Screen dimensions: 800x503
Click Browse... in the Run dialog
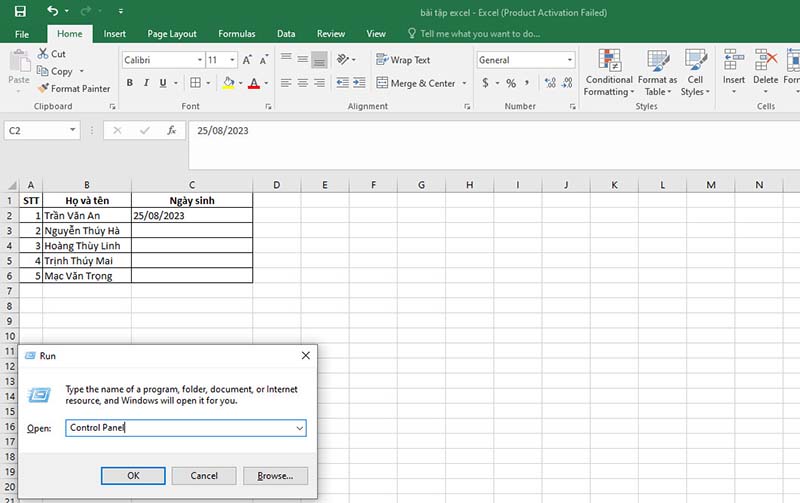pos(276,475)
